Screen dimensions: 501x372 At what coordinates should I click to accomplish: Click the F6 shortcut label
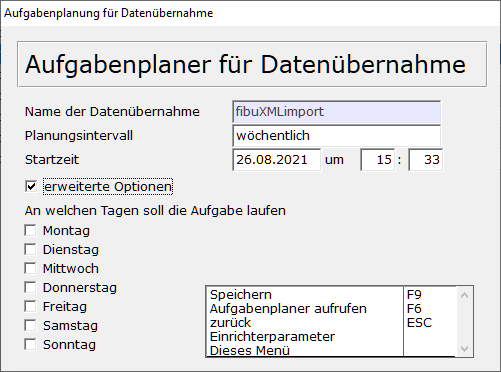tap(414, 308)
